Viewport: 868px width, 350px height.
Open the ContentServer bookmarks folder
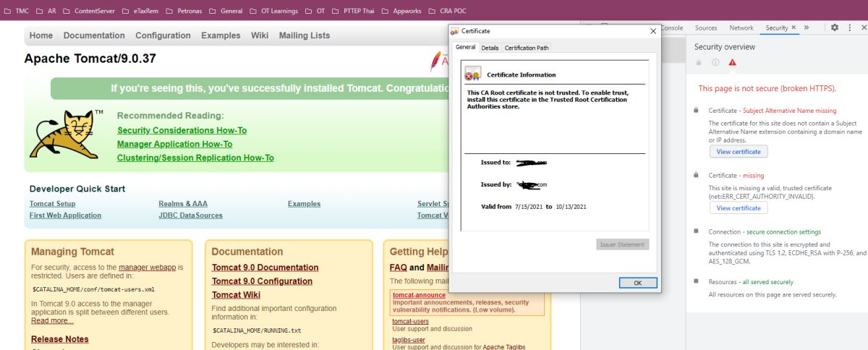(89, 11)
